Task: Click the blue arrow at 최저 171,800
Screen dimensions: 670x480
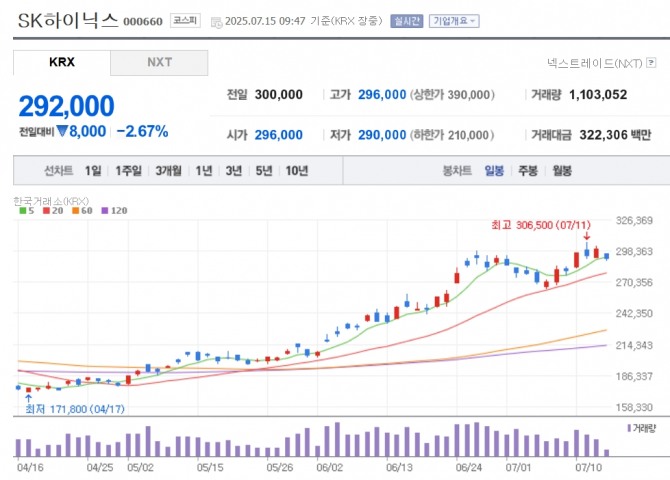Action: (x=29, y=398)
